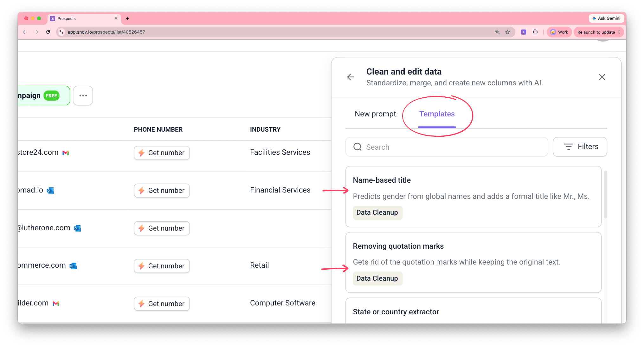Click the templates list scrollbar
This screenshot has height=347, width=644.
coord(605,194)
